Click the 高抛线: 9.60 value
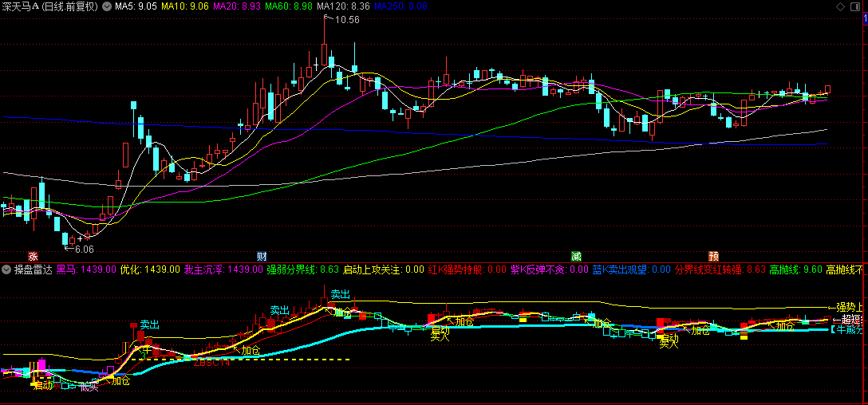Image resolution: width=868 pixels, height=405 pixels. (x=796, y=270)
